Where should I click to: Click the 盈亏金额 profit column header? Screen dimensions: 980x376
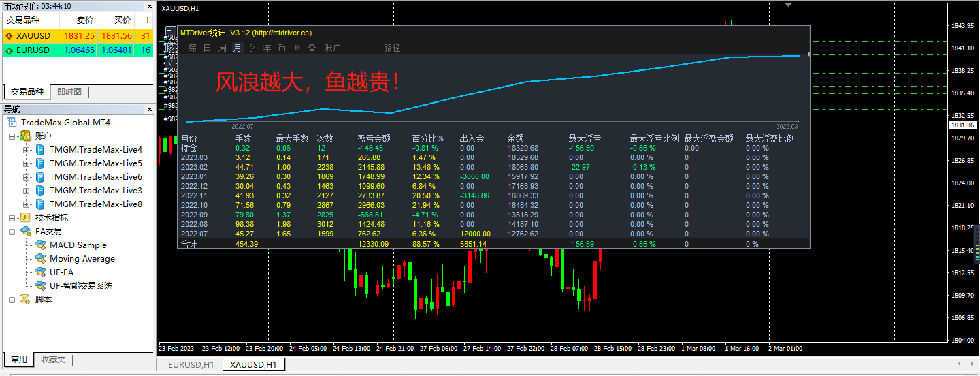click(374, 138)
